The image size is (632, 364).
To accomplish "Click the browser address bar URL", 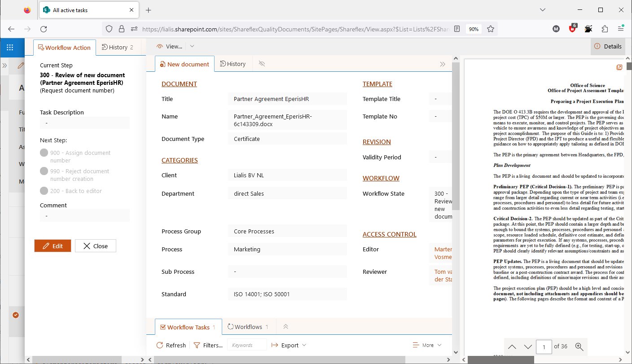I will (x=296, y=29).
